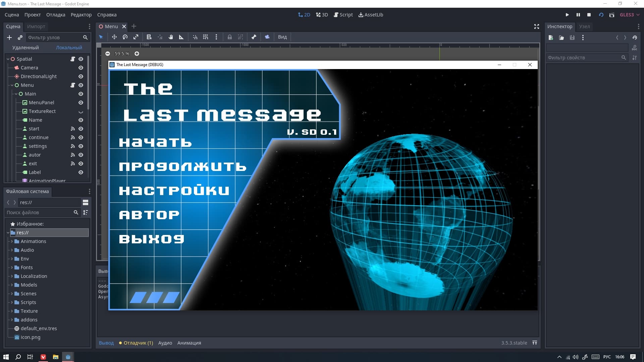Screen dimensions: 644x362
Task: Open the script attached to Spatial node
Action: pos(72,59)
